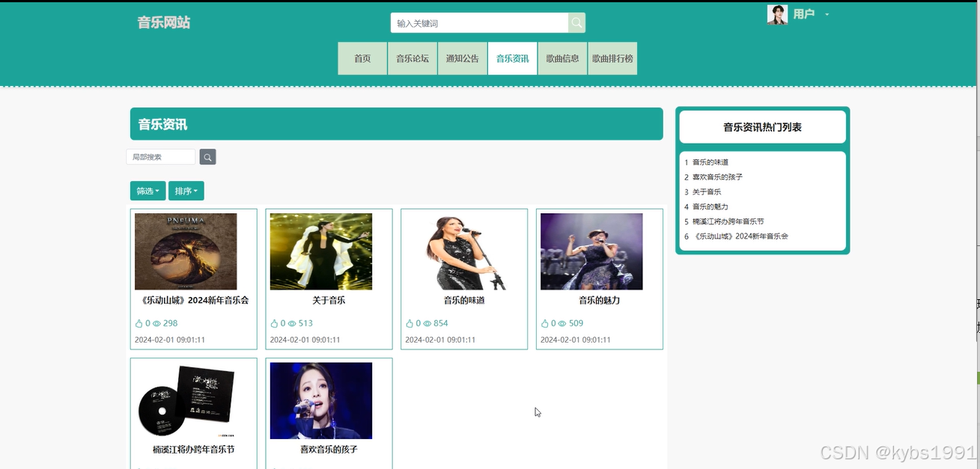Open hot list item 关于音乐

pyautogui.click(x=707, y=192)
